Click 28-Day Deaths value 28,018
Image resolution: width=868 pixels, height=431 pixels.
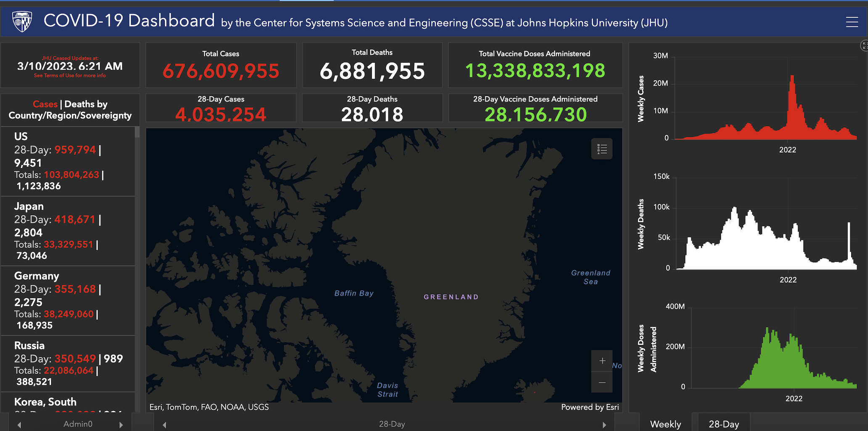(x=372, y=114)
